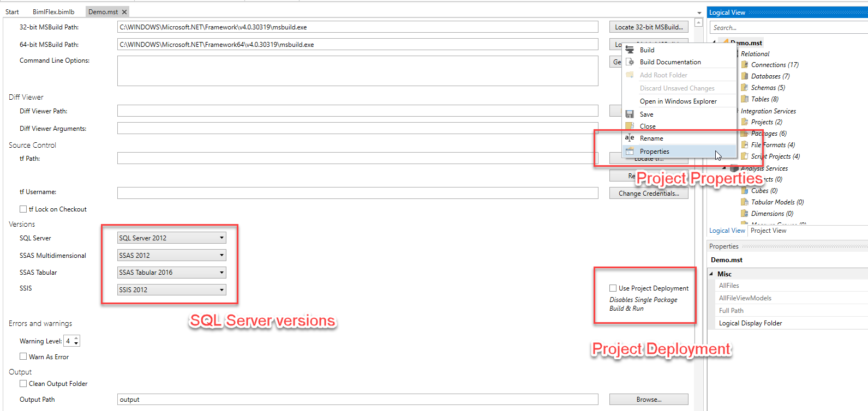The width and height of the screenshot is (868, 411).
Task: Click the Databases (7) folder icon
Action: click(745, 76)
